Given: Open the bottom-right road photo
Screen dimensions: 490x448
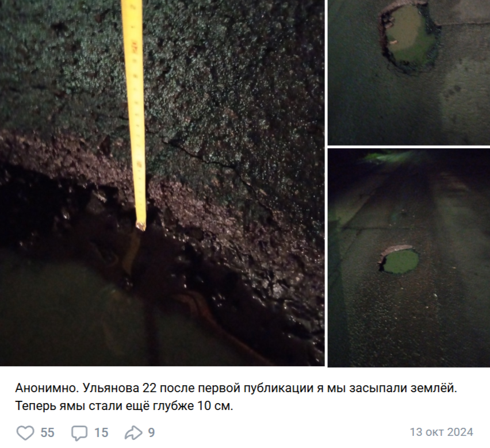Looking at the screenshot, I should pyautogui.click(x=409, y=258).
